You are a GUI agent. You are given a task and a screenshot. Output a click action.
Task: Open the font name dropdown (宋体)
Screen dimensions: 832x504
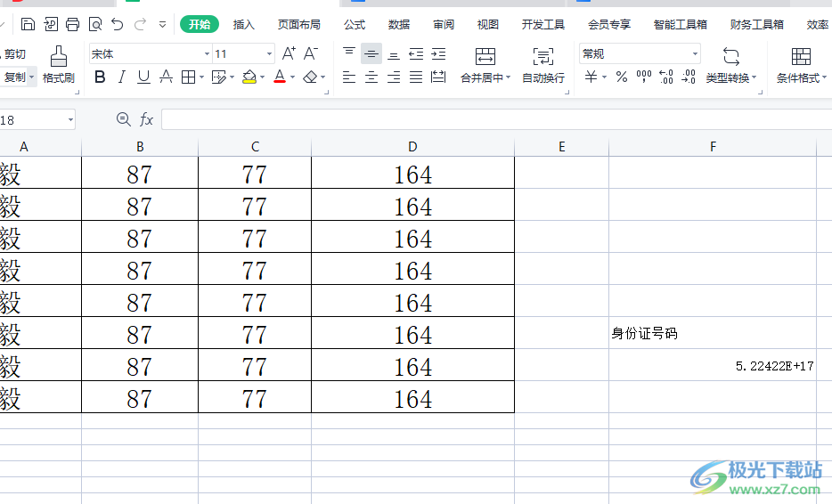coord(207,54)
